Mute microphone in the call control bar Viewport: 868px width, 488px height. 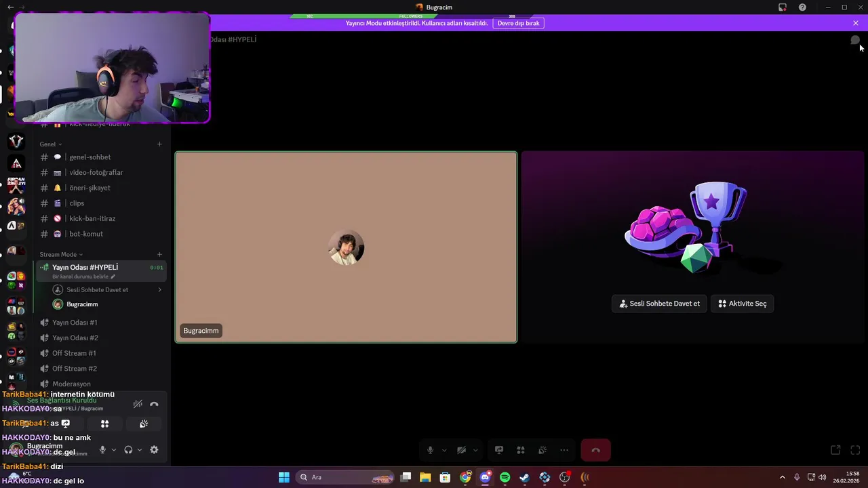coord(430,450)
